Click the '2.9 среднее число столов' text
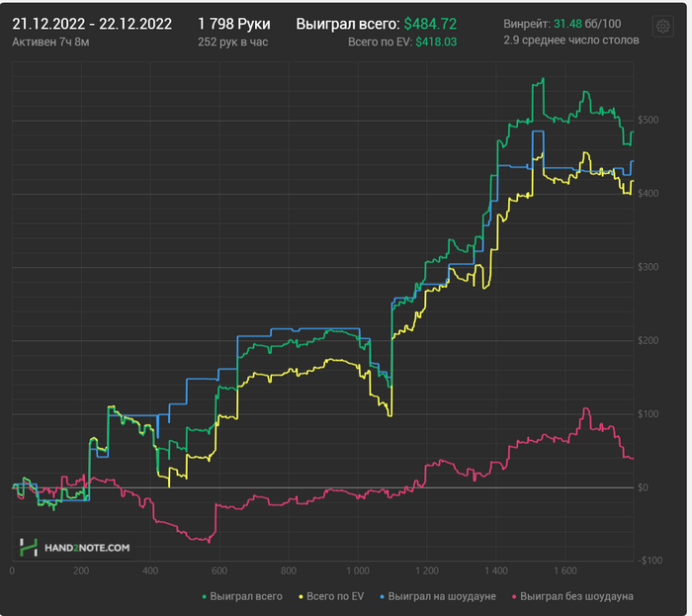Viewport: 692px width, 616px height. point(571,41)
